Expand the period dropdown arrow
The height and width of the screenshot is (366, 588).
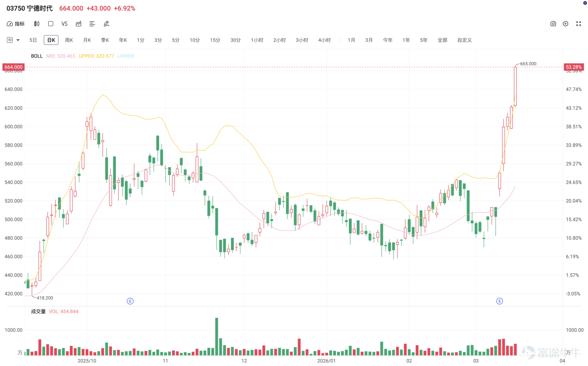[18, 40]
